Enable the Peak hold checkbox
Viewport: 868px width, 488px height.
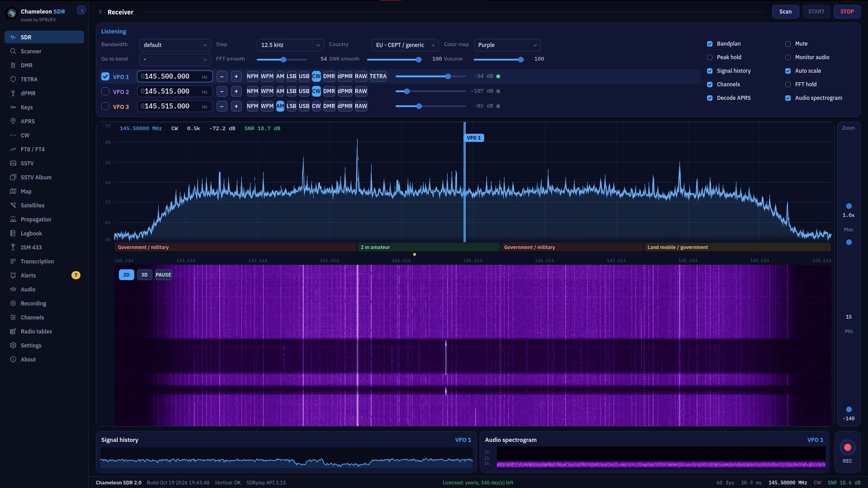(710, 57)
